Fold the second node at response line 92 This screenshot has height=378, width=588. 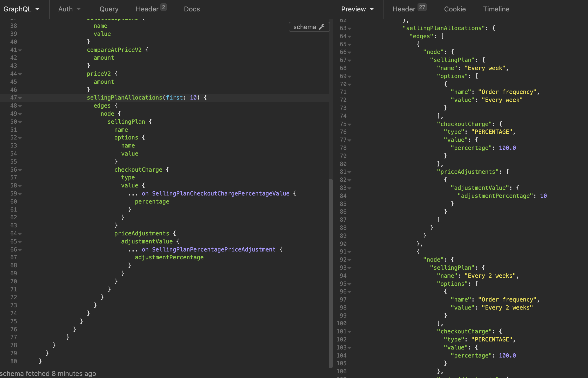click(350, 260)
